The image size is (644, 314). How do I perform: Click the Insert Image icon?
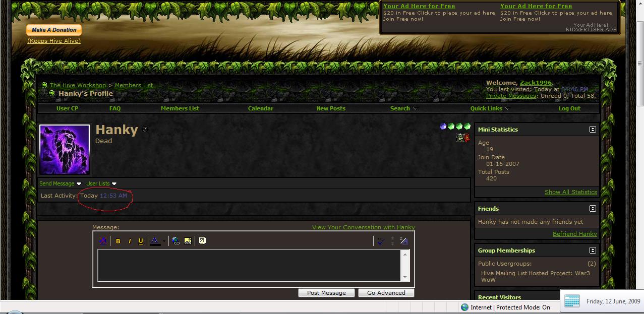coord(188,241)
